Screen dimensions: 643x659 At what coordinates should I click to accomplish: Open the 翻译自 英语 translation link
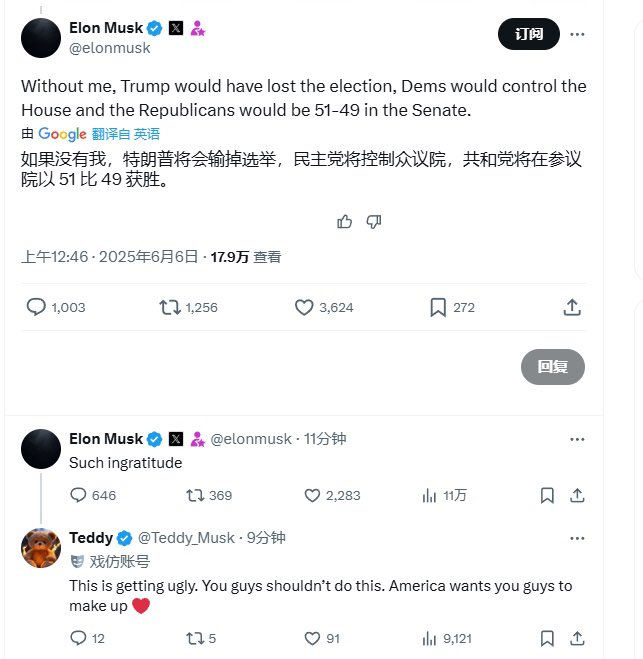pyautogui.click(x=126, y=134)
